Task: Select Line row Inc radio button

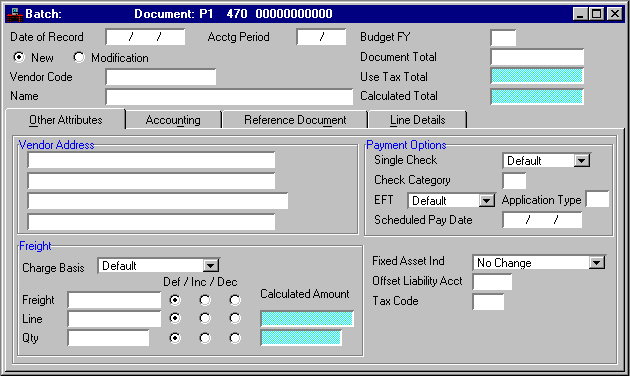Action: 205,319
